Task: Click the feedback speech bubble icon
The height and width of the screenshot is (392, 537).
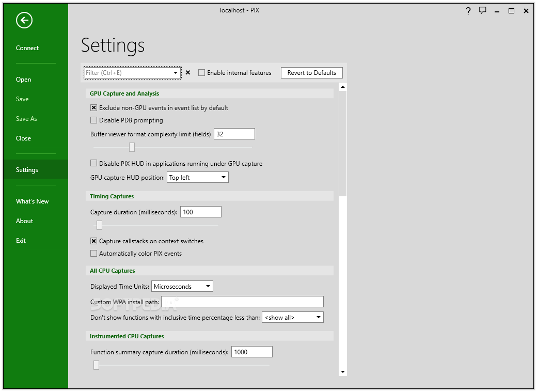Action: pos(483,11)
